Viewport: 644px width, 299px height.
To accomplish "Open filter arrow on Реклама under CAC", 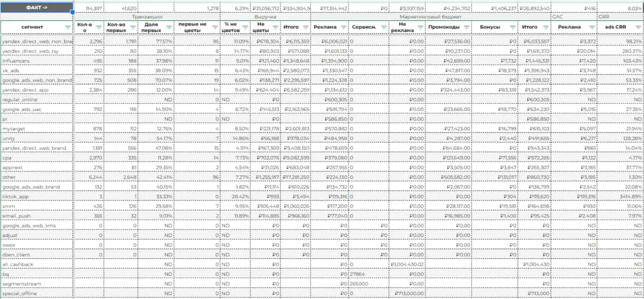I will 592,27.
